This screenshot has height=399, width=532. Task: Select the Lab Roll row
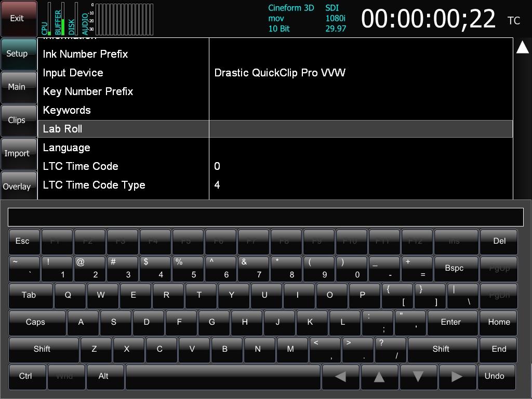coord(275,129)
